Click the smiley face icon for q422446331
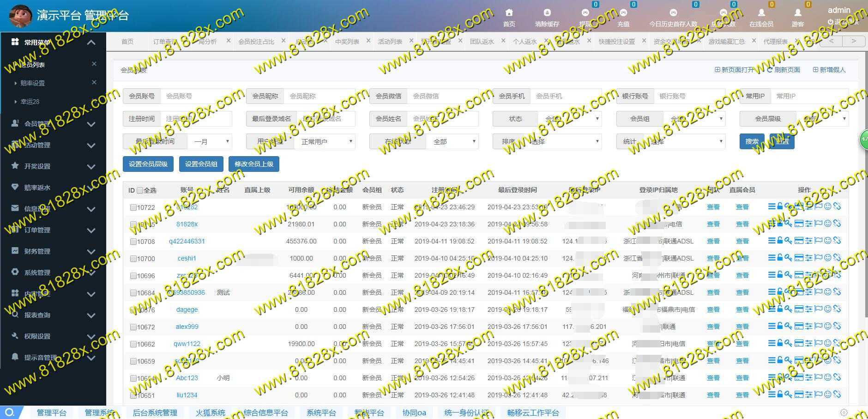Viewport: 868px width, 419px height. (x=827, y=241)
